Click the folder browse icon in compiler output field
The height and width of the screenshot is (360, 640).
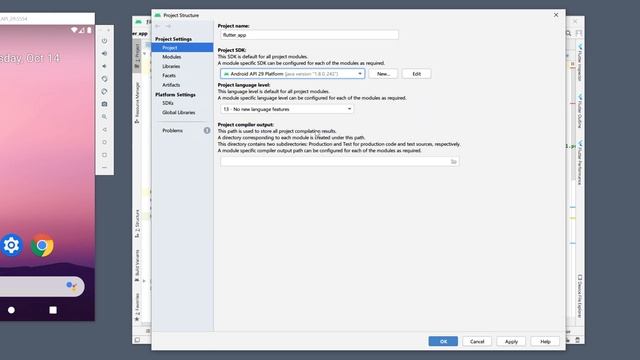tap(453, 162)
